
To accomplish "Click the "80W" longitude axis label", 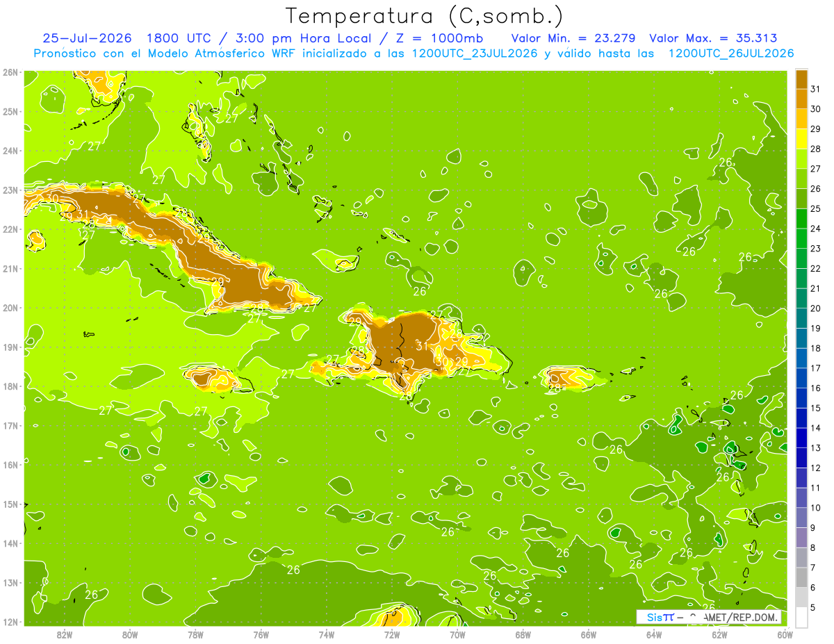I will pos(130,634).
